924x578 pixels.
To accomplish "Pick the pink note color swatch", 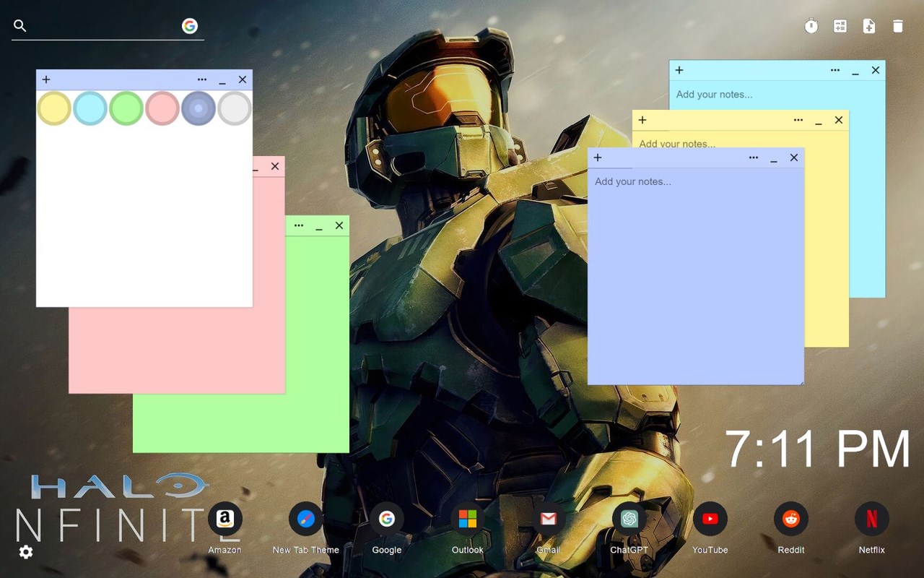I will click(x=162, y=108).
